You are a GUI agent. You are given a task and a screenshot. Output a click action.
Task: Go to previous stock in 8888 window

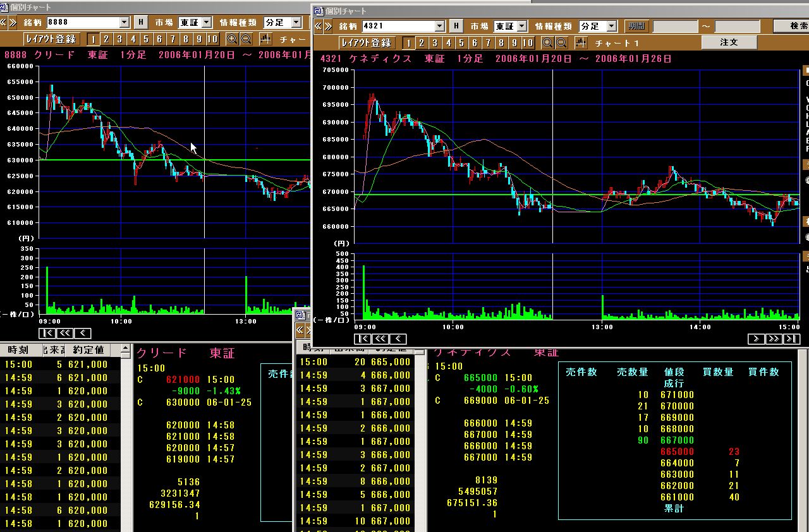(3, 22)
